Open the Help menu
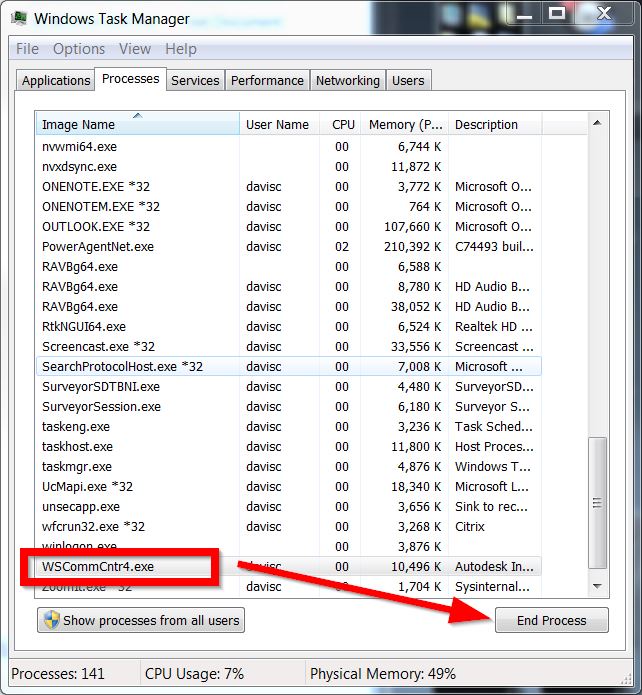 [181, 49]
